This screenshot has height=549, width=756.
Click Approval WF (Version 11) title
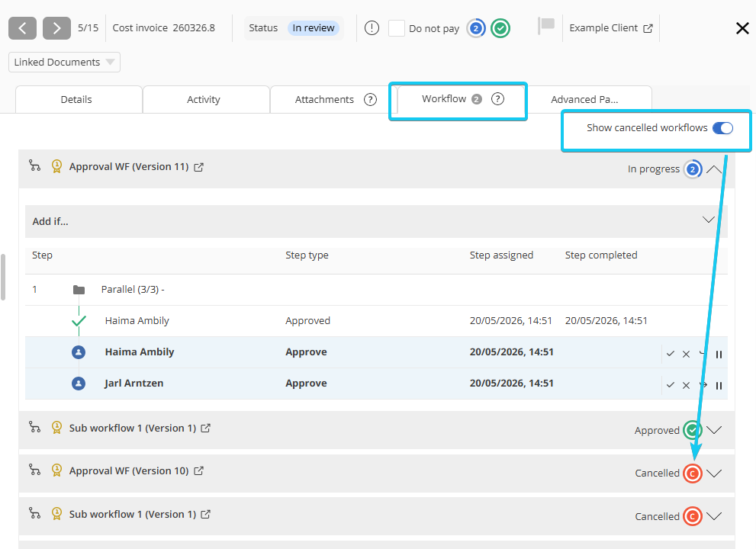(x=129, y=167)
